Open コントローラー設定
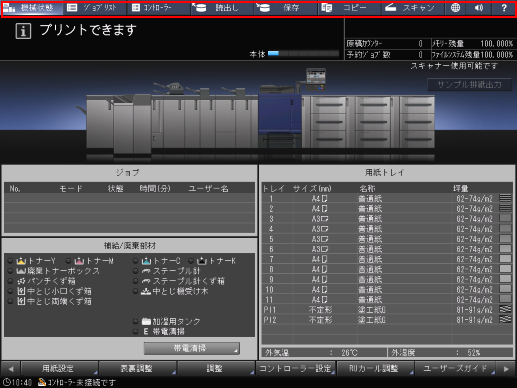Image resolution: width=517 pixels, height=388 pixels. pyautogui.click(x=295, y=368)
